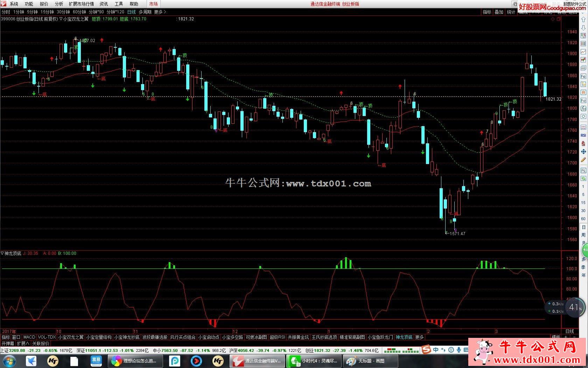Switch to the 日线 daily period

click(131, 12)
